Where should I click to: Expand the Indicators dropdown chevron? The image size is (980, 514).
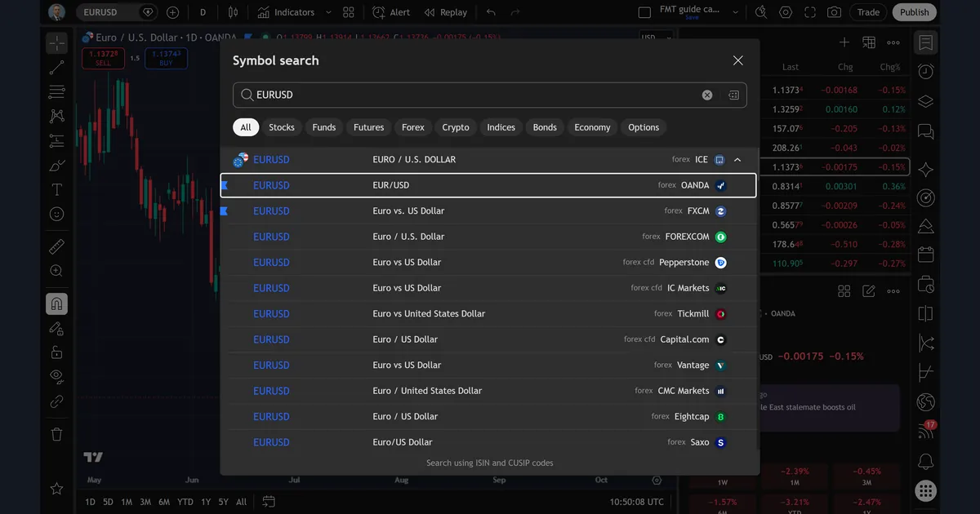point(328,12)
